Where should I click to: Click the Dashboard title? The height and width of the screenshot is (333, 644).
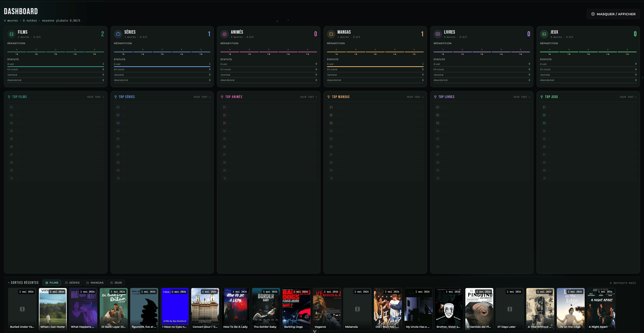coord(21,11)
